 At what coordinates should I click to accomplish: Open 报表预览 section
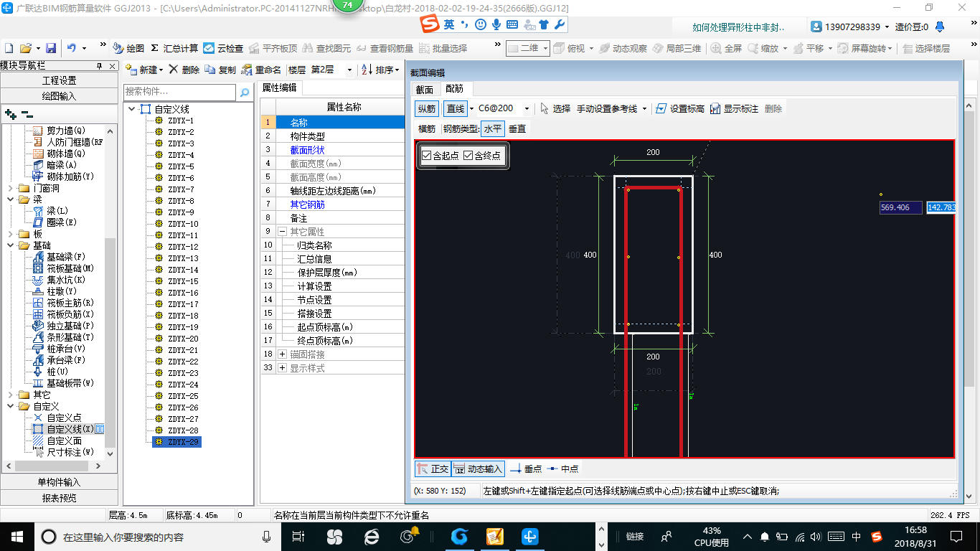[59, 497]
